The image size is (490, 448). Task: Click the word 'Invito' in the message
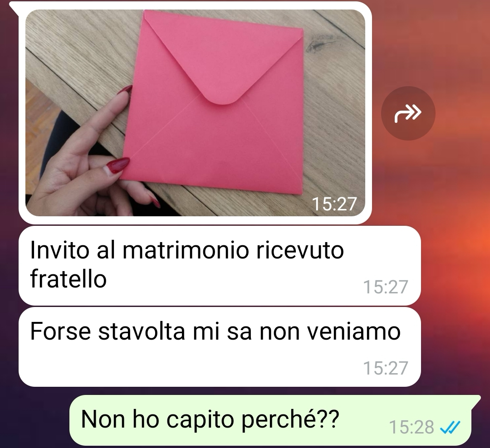pyautogui.click(x=60, y=251)
